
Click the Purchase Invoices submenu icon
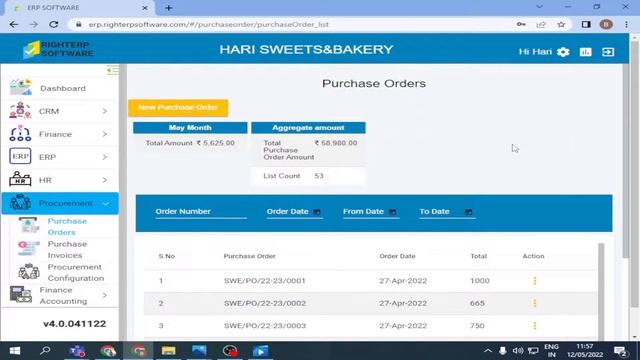coord(29,249)
